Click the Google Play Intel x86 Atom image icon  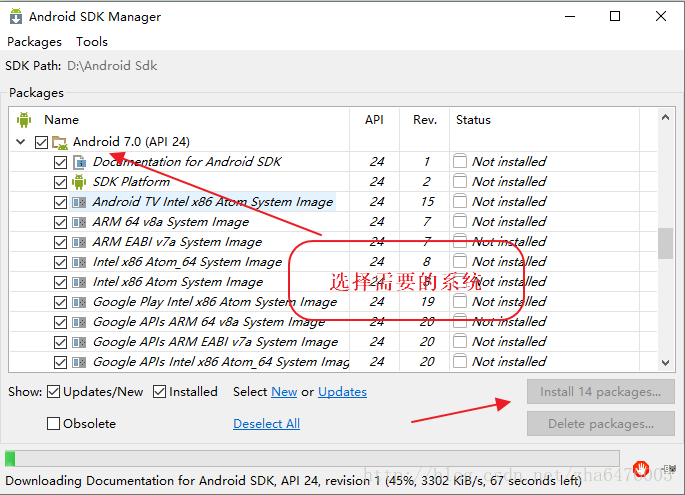79,302
